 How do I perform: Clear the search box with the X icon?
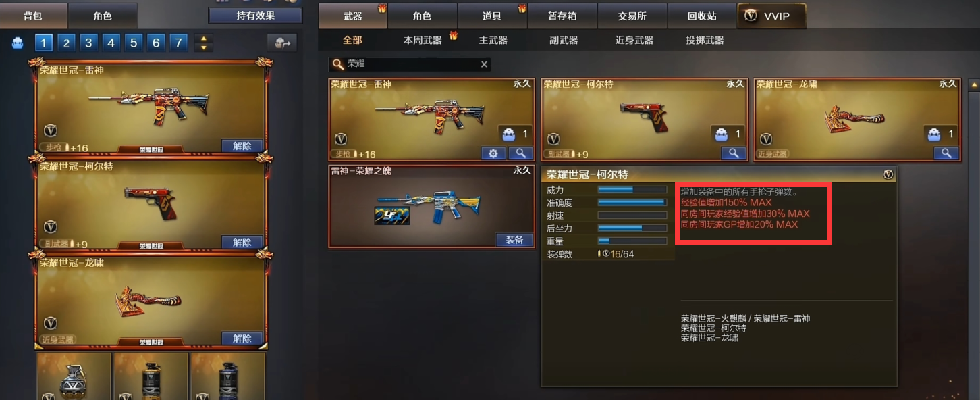click(484, 64)
